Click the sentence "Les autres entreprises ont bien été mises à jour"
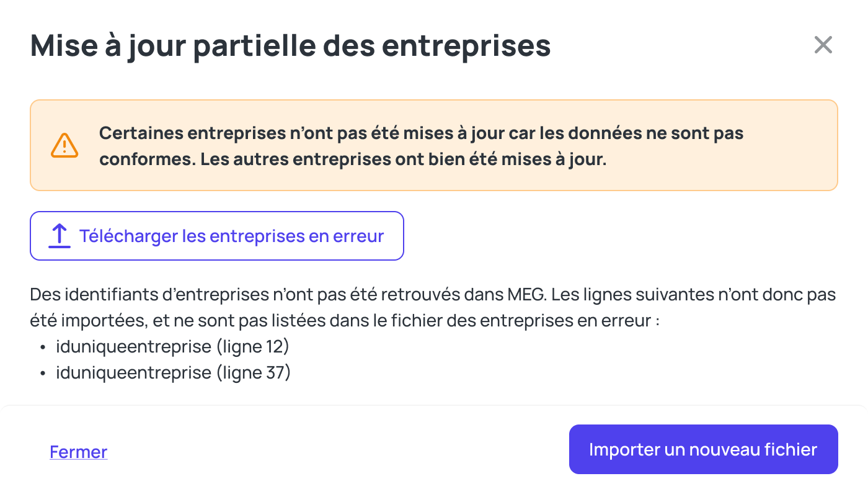Viewport: 868px width, 494px height. [403, 159]
